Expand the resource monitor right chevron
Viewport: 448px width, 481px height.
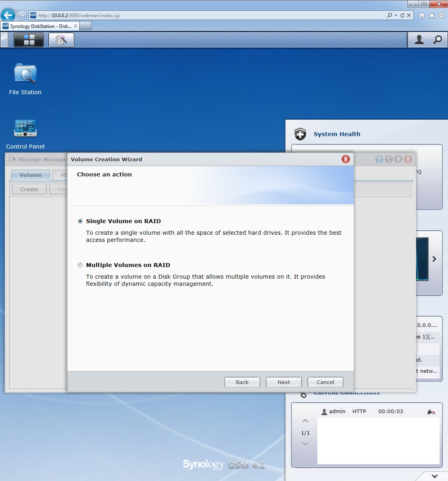coord(434,259)
